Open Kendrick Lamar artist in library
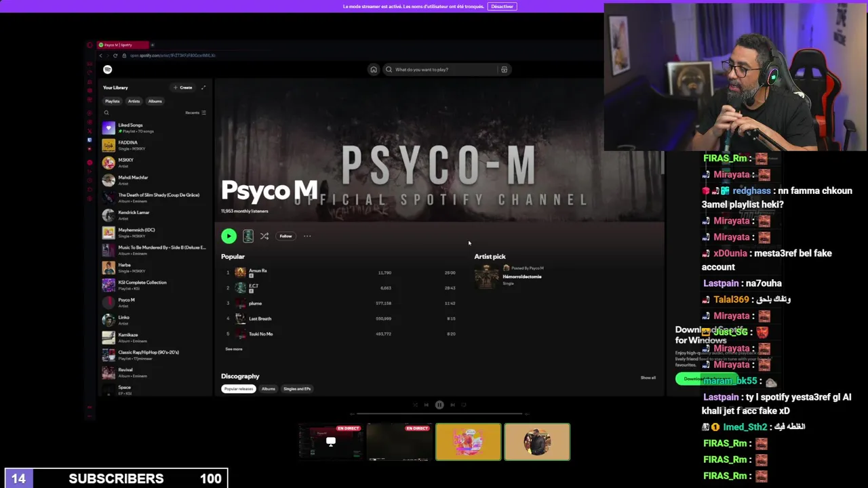Screen dimensions: 868x488 (155, 215)
